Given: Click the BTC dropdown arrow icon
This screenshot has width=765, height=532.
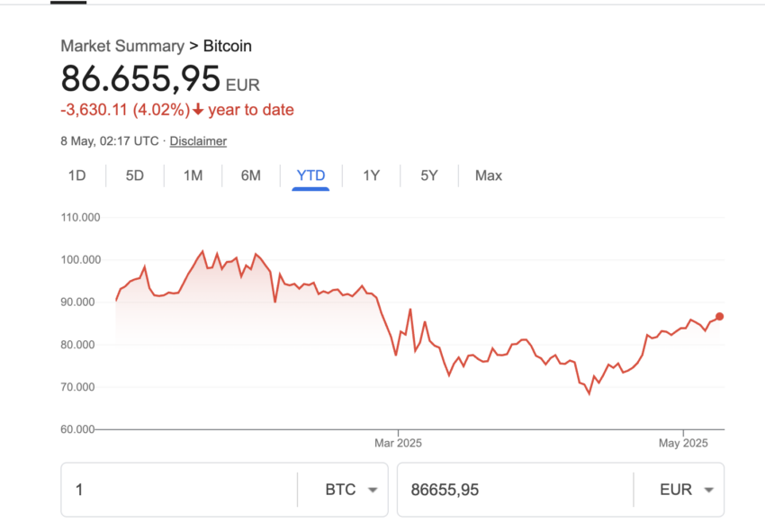Looking at the screenshot, I should tap(373, 490).
